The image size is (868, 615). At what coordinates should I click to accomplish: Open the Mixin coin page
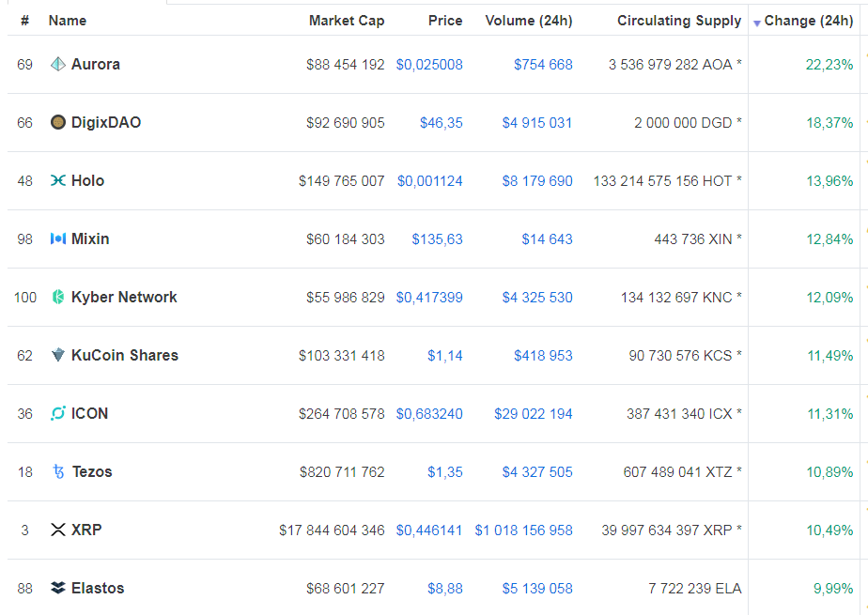click(90, 238)
